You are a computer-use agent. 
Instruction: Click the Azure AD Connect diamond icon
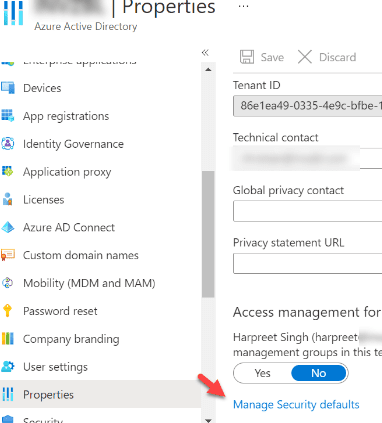coord(8,227)
